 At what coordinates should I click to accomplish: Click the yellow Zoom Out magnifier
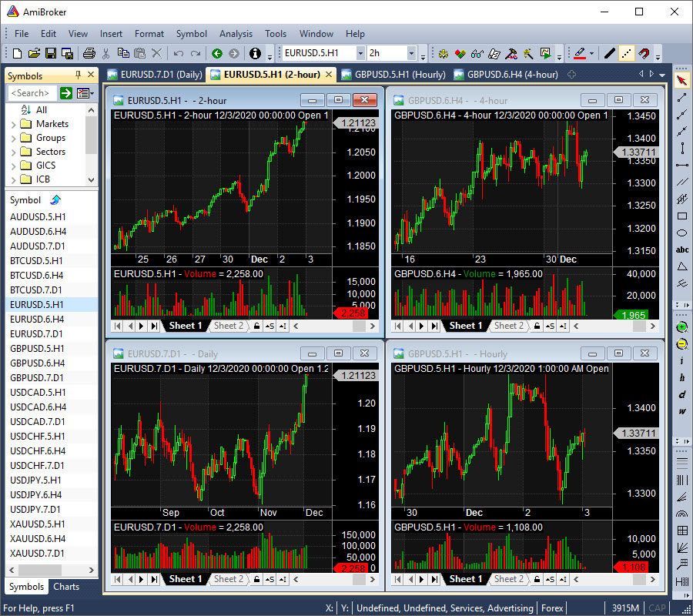point(682,344)
